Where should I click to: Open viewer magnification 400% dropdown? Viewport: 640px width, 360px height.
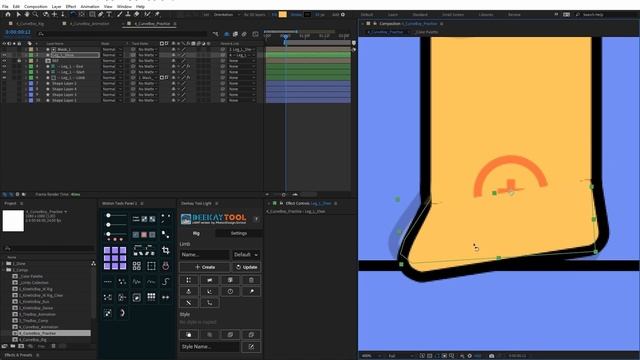(x=371, y=356)
